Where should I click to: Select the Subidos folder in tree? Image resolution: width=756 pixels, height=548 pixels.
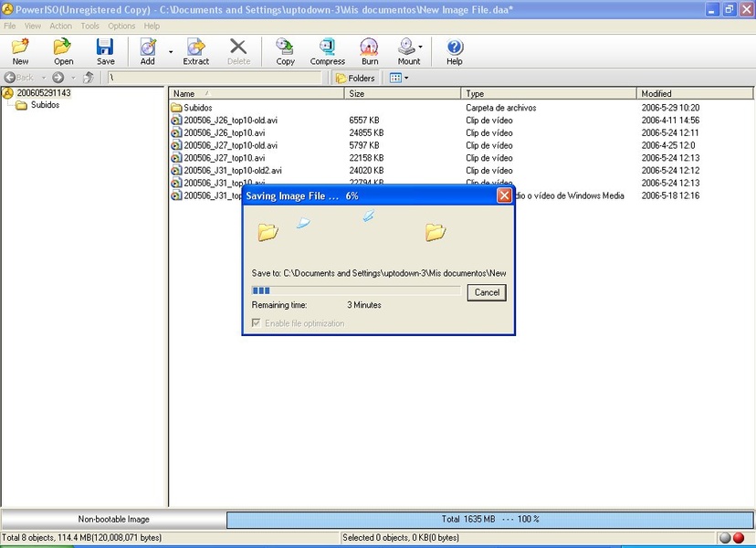[x=45, y=105]
